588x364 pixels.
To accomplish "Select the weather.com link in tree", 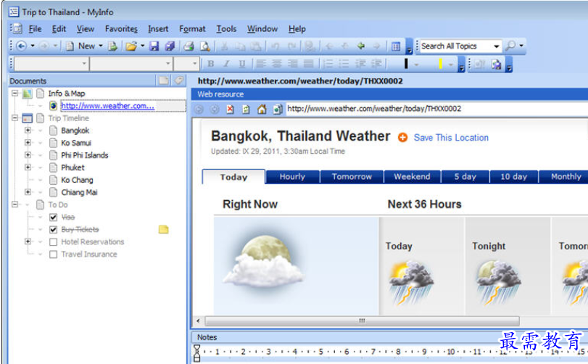I will pyautogui.click(x=107, y=106).
